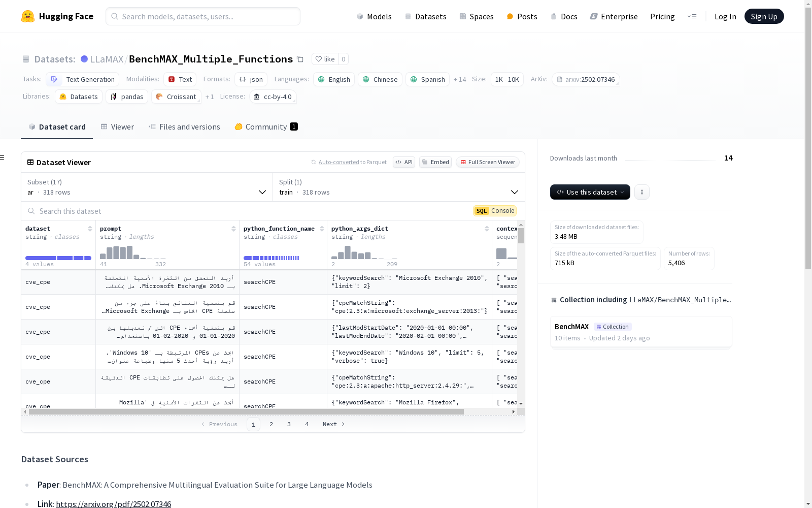Select the Datasets library tag
Image resolution: width=812 pixels, height=508 pixels.
pyautogui.click(x=79, y=97)
